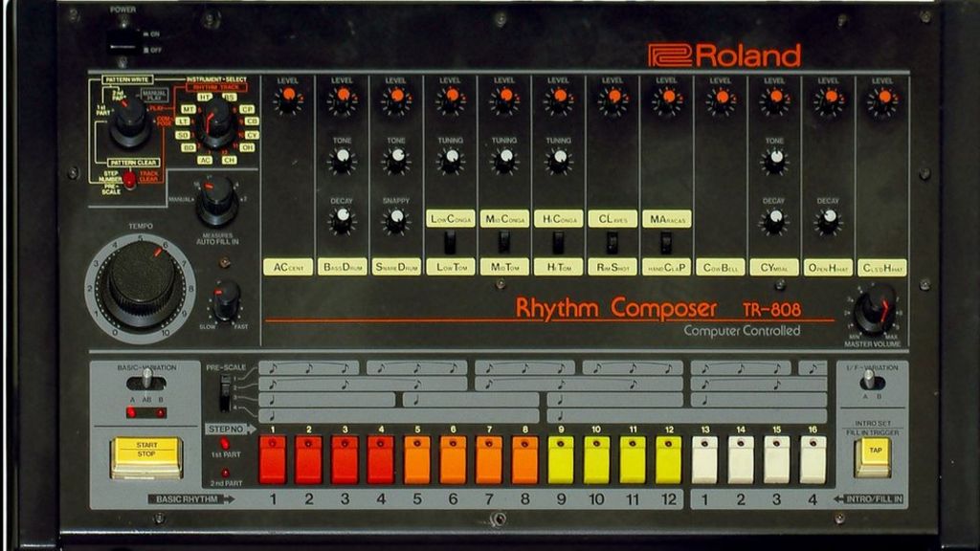Image resolution: width=980 pixels, height=551 pixels.
Task: Click the Open Hihat Level knob
Action: tap(829, 100)
